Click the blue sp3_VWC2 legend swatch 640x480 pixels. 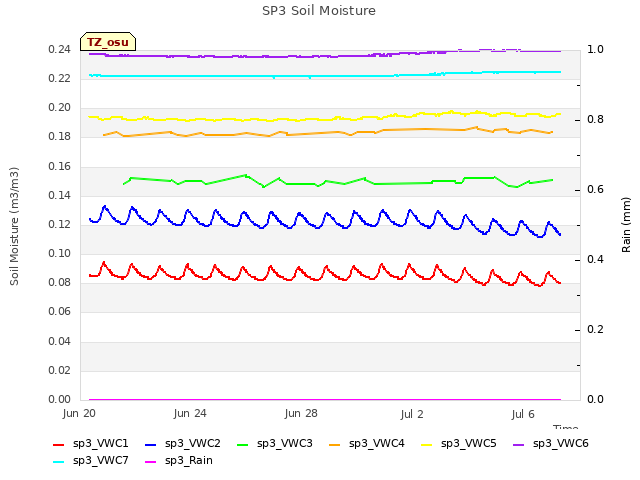pos(151,445)
